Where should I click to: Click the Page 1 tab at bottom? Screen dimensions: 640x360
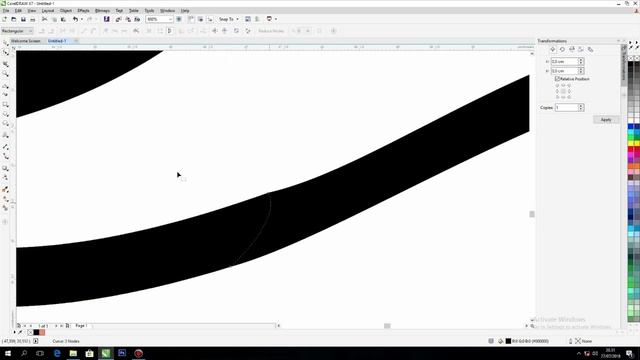(x=81, y=326)
